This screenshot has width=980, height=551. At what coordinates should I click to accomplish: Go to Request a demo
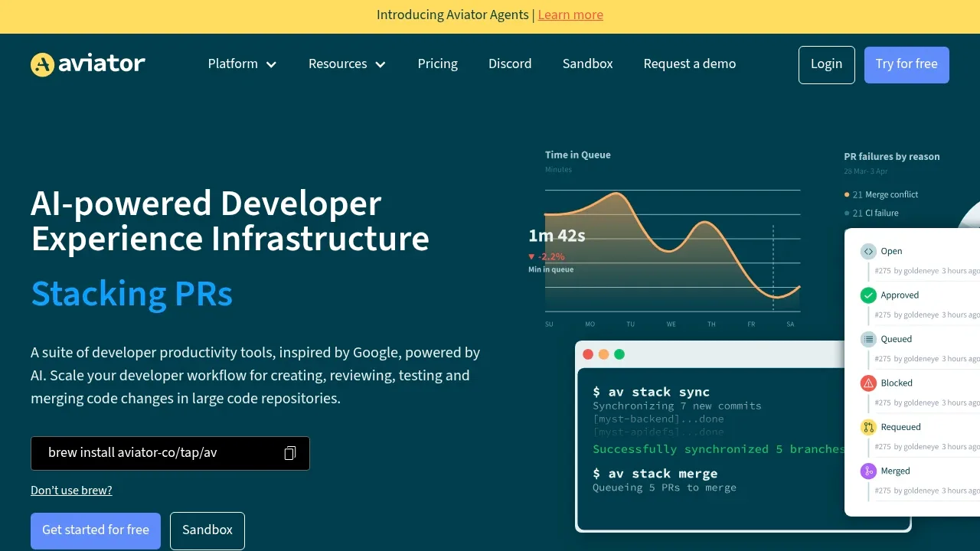coord(690,64)
